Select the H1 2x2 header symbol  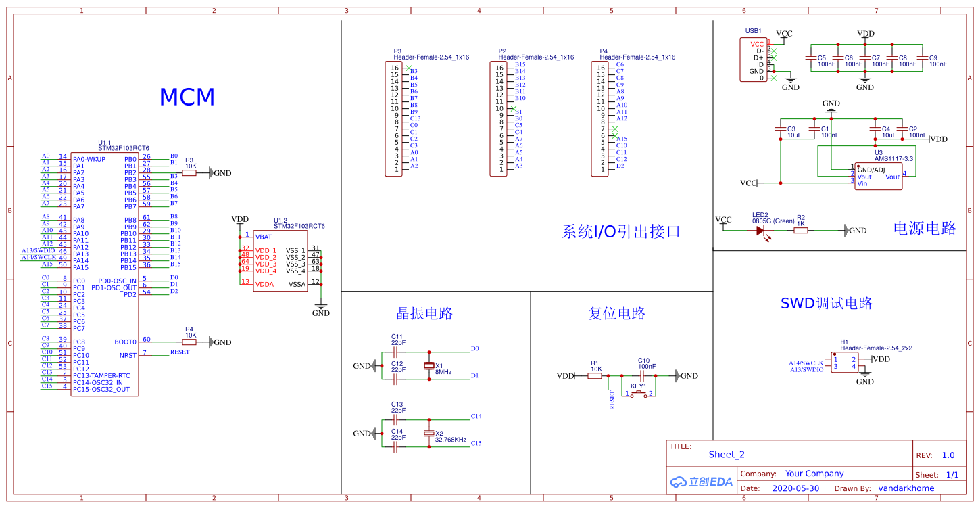[x=845, y=363]
